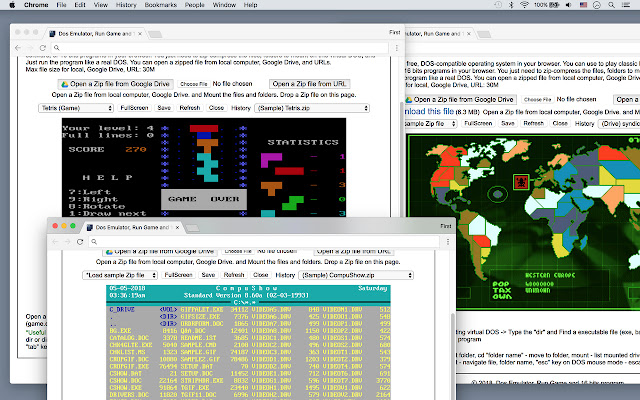Go forward in the CompuShow window

67,242
